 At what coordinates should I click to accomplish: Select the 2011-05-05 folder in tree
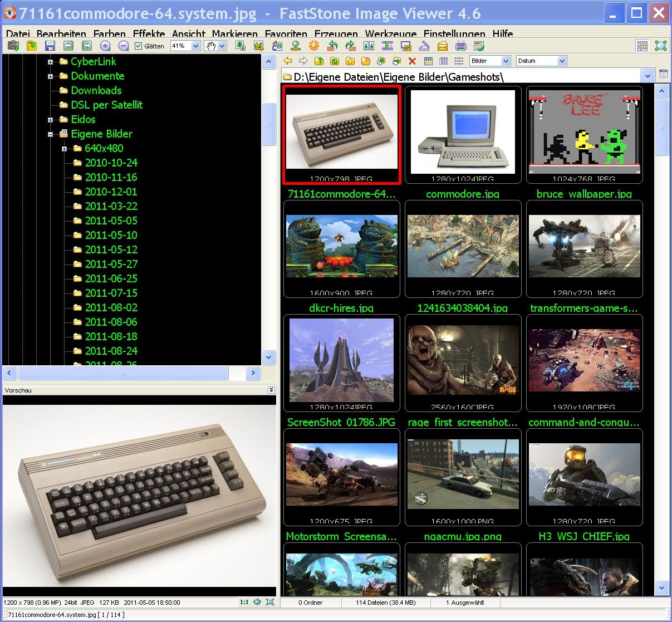[x=111, y=221]
